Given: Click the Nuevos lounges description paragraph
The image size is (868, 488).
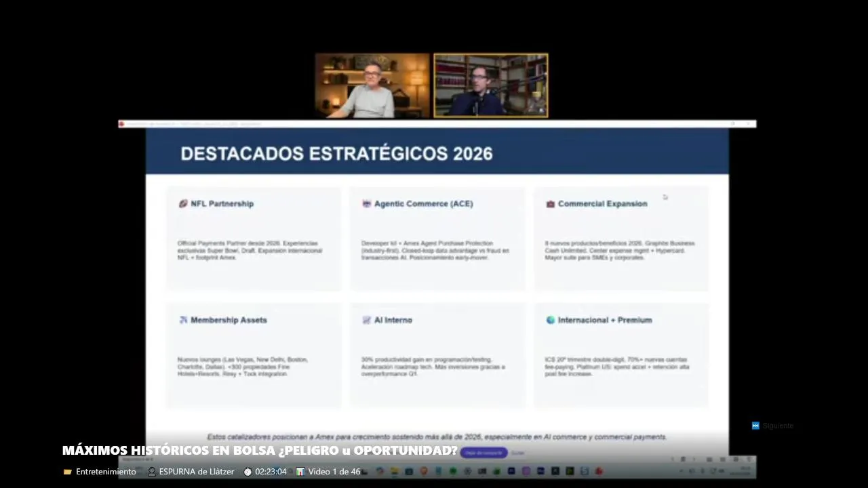Looking at the screenshot, I should point(243,367).
